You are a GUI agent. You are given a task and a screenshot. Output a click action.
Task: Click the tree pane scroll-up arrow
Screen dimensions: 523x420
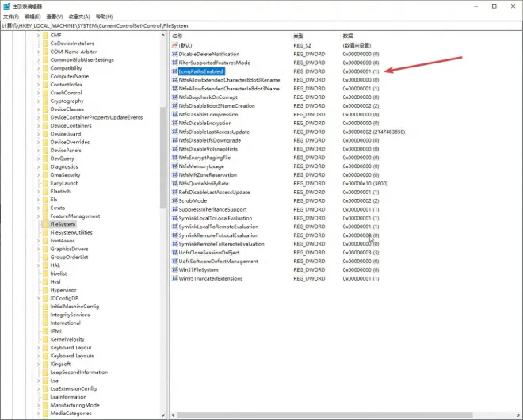coord(163,35)
